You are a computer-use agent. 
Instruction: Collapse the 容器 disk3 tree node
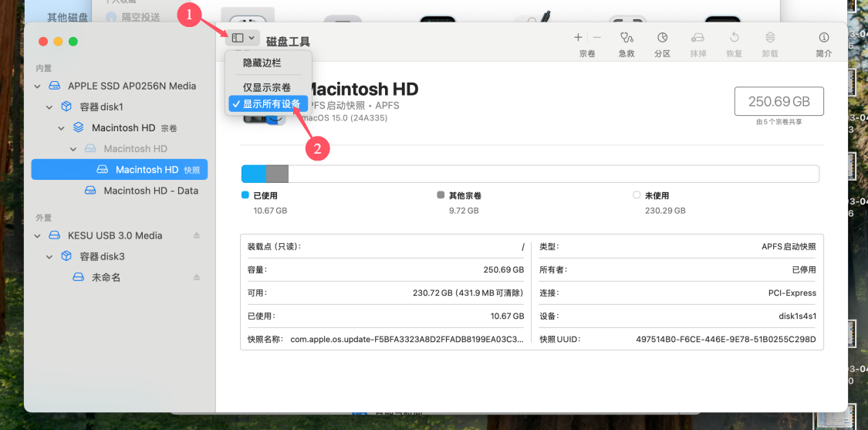click(x=49, y=256)
